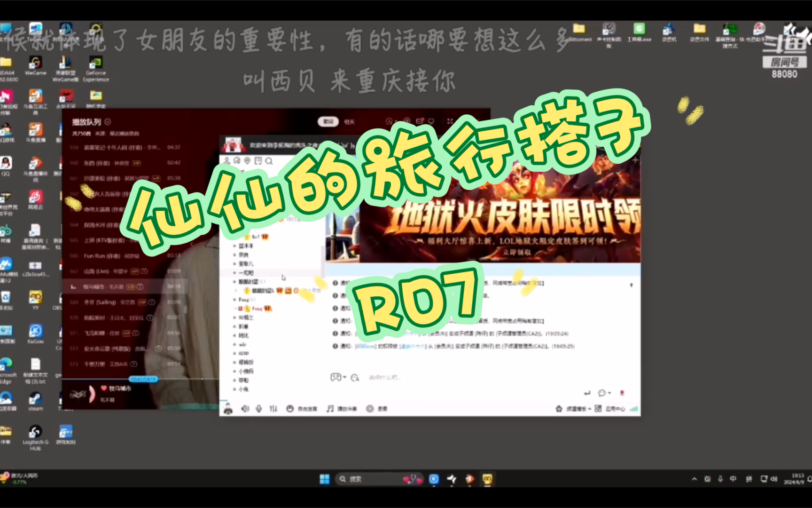Click the enter/send arrow in chat

[x=586, y=393]
